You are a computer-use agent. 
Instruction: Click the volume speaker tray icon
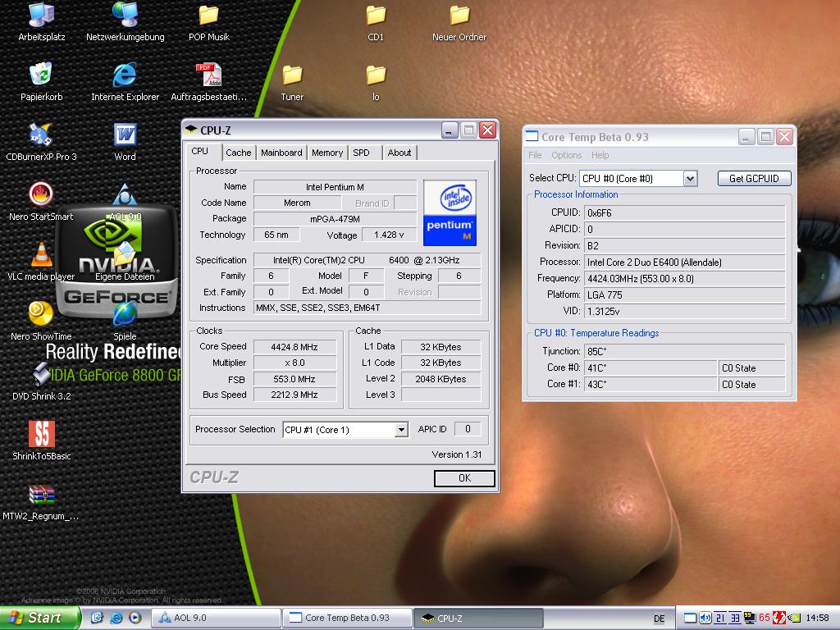click(705, 619)
